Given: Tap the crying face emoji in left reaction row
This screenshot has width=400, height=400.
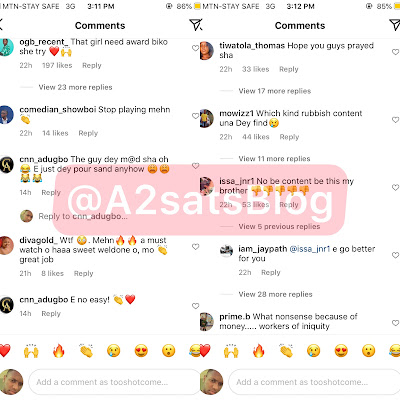Looking at the screenshot, I should click(114, 351).
